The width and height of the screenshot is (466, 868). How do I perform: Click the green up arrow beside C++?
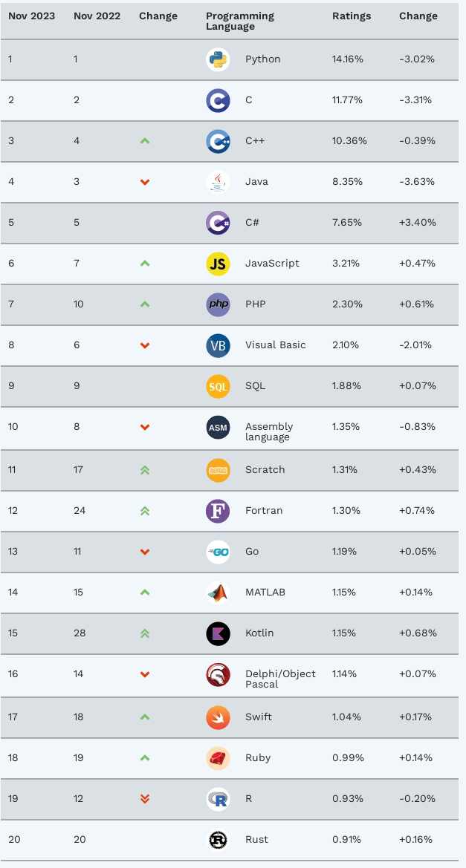point(145,140)
